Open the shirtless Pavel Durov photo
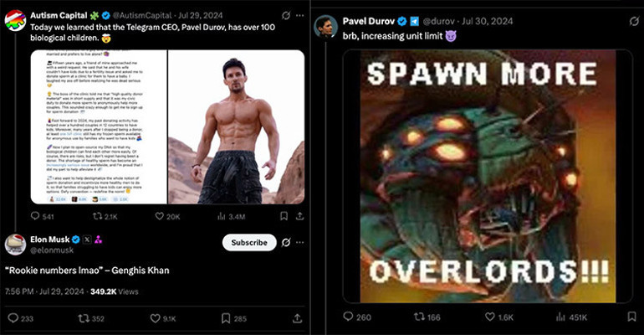The width and height of the screenshot is (644, 335). tap(236, 126)
